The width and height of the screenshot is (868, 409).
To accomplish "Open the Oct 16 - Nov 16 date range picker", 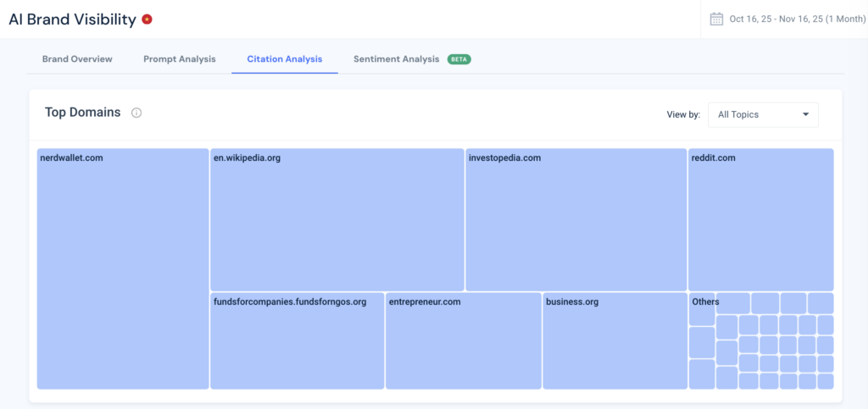I will [x=792, y=19].
